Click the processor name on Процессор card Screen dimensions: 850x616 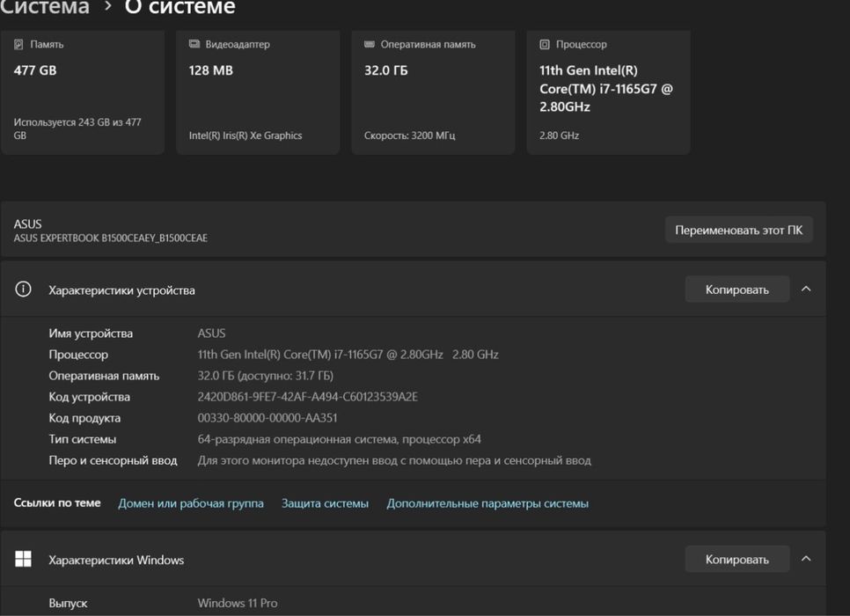[606, 88]
